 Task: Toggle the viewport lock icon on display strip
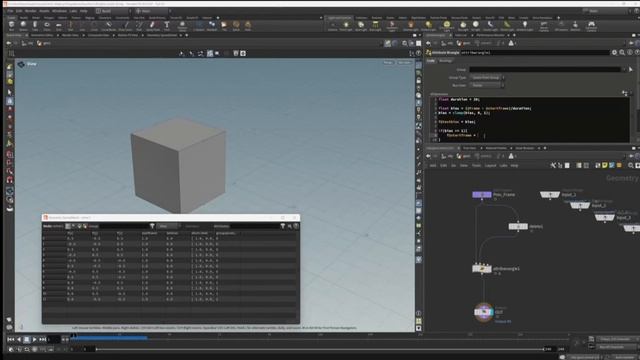[419, 80]
